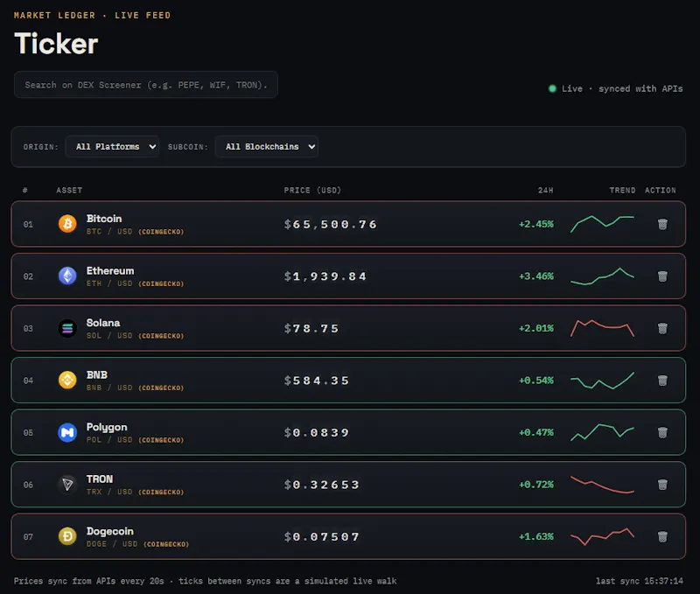The image size is (700, 594).
Task: Click the 24H column header
Action: pos(545,190)
